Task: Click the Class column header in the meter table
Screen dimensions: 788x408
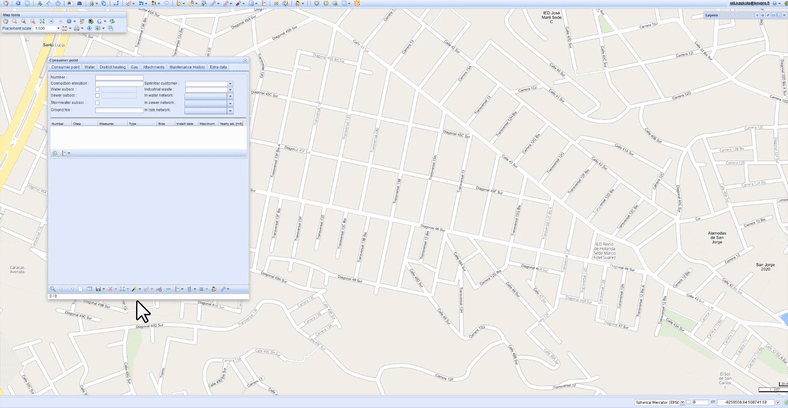Action: pos(84,123)
